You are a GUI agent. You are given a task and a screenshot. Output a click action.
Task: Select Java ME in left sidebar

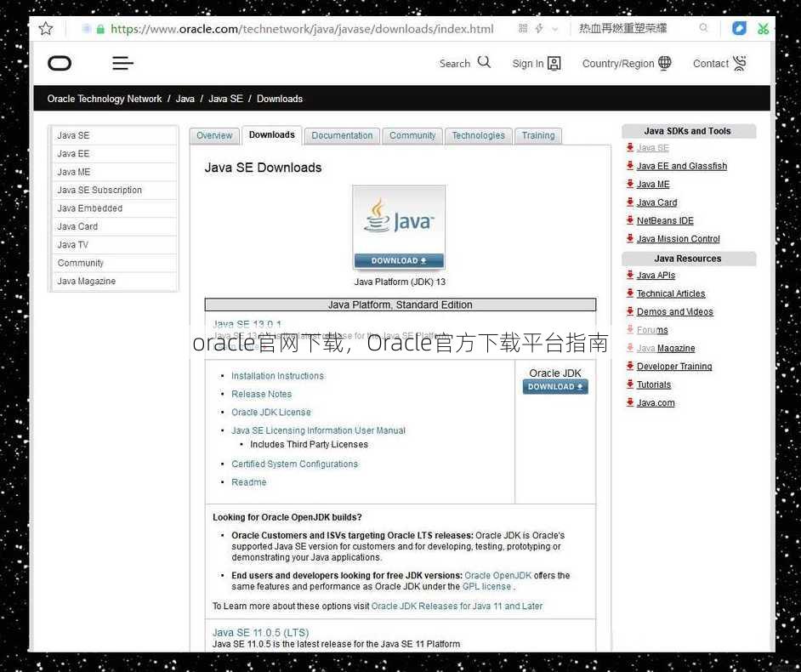coord(115,172)
